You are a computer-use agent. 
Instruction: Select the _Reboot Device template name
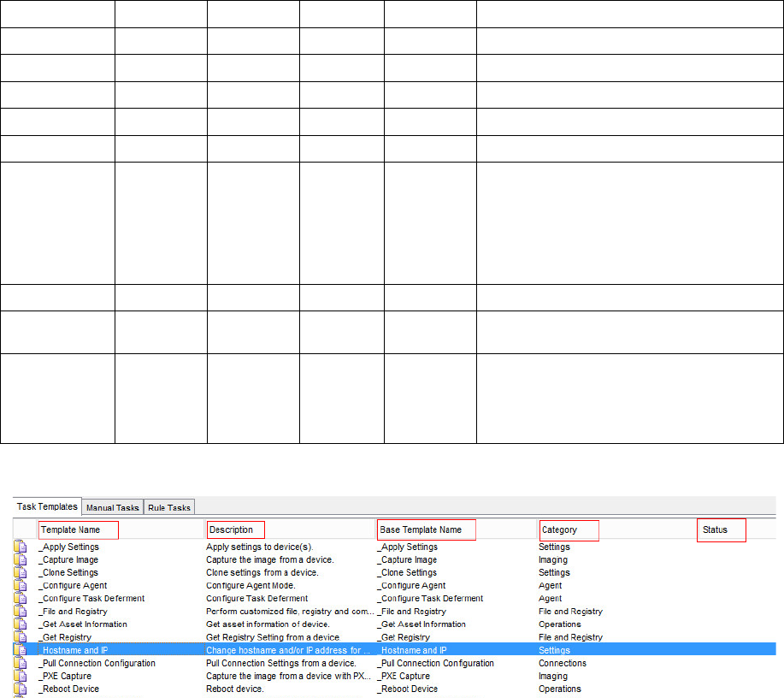69,689
